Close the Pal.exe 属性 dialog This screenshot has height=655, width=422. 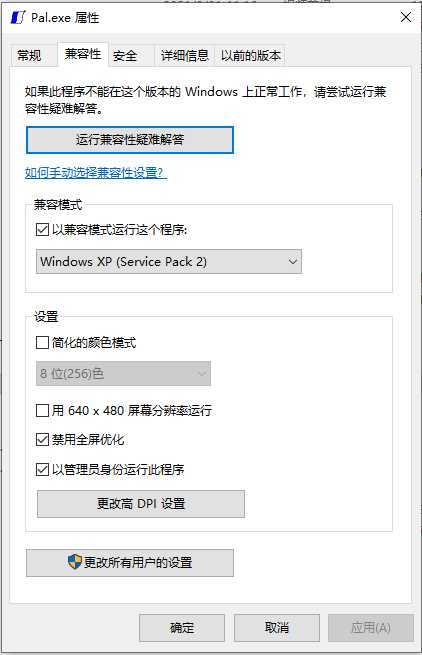coord(405,18)
